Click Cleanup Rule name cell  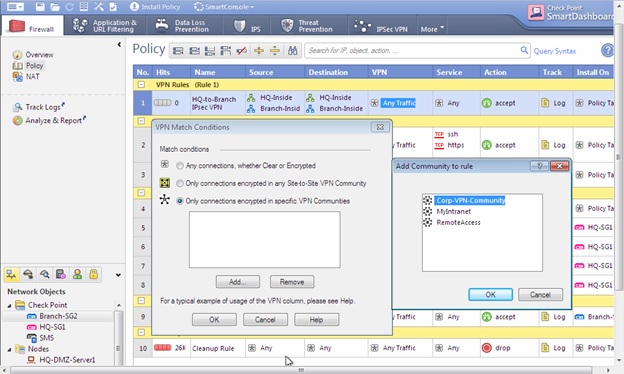click(213, 348)
